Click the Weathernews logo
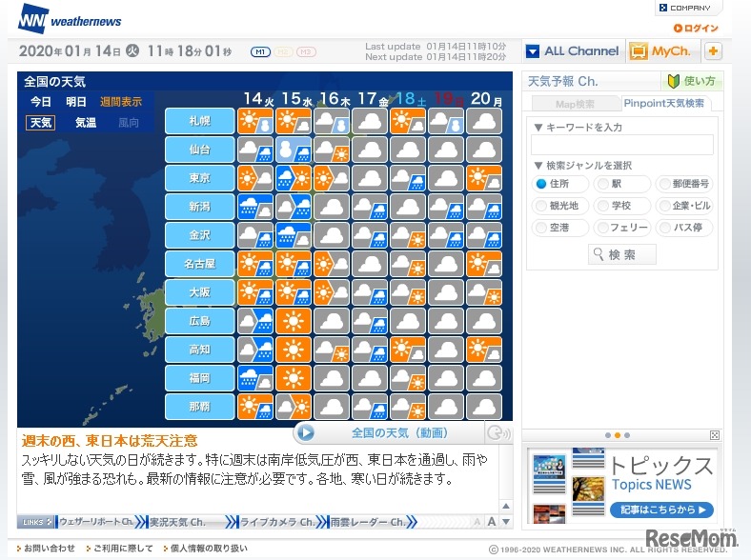The width and height of the screenshot is (751, 560). [70, 20]
